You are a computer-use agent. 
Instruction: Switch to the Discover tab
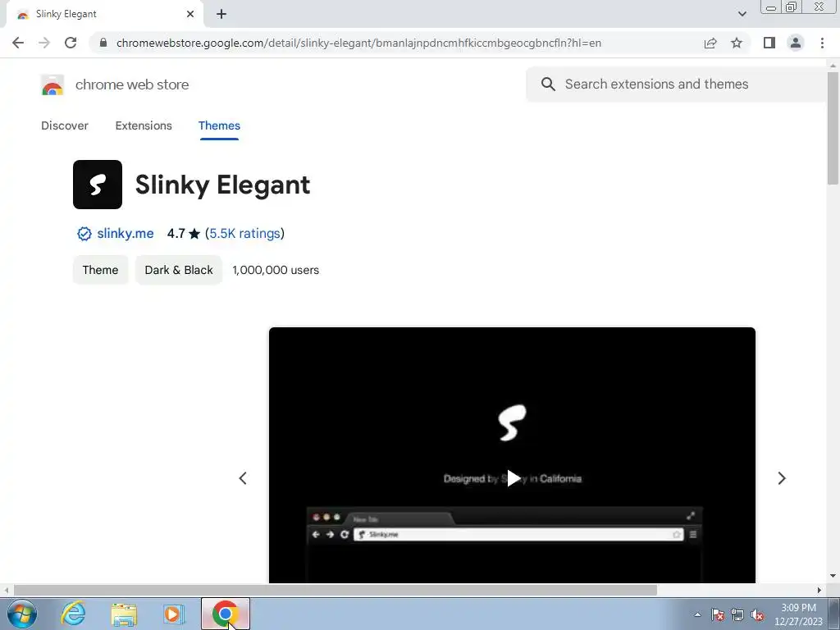pos(65,126)
